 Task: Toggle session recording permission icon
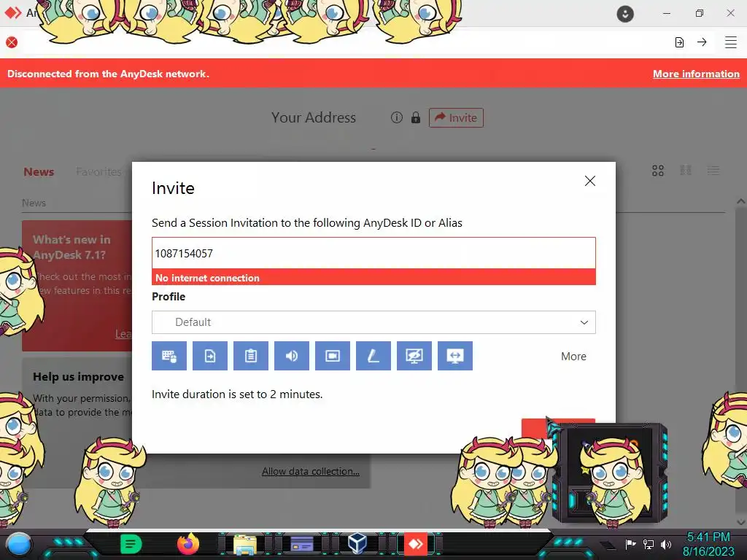(x=333, y=356)
